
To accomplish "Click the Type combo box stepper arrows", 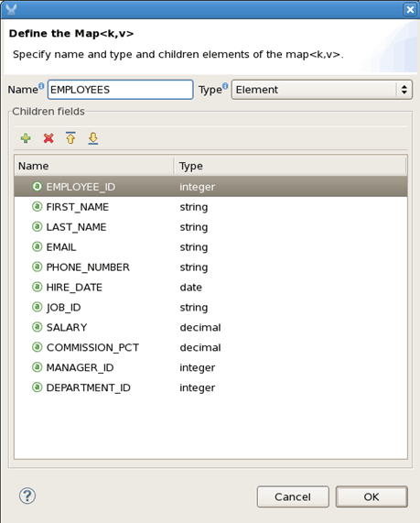I will 404,90.
